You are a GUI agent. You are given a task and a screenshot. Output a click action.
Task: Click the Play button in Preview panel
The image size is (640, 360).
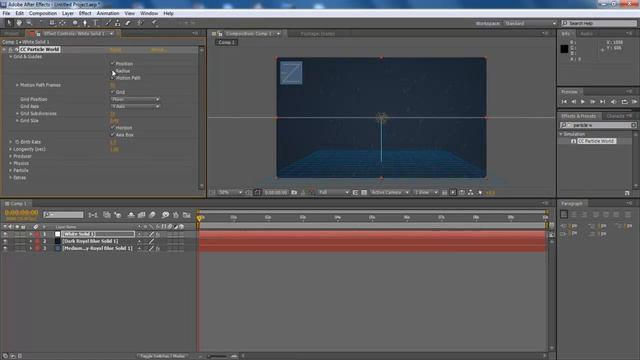pos(583,102)
